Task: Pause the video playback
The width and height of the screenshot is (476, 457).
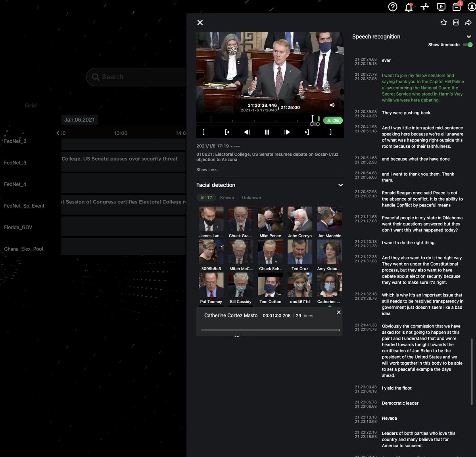Action: [267, 132]
